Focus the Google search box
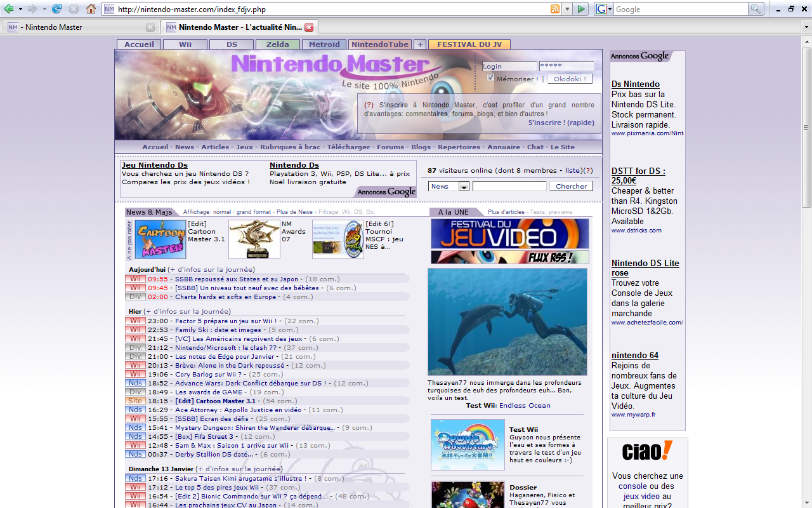 coord(681,9)
